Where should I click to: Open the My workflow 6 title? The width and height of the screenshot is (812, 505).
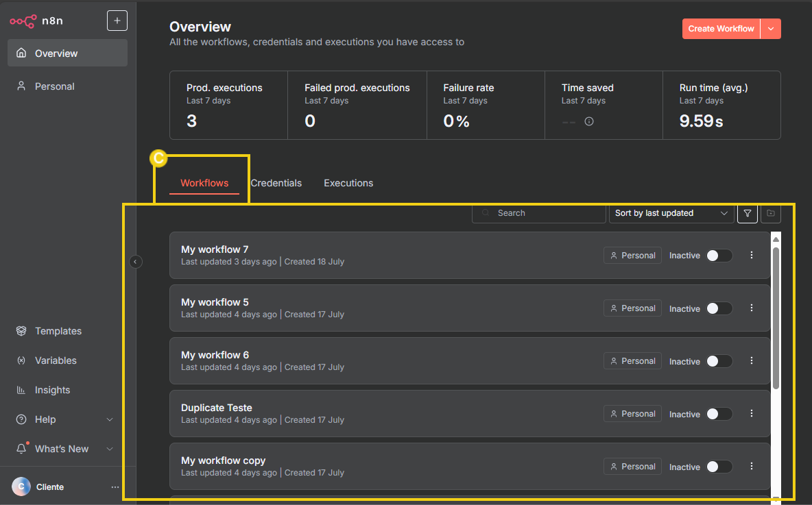[215, 355]
